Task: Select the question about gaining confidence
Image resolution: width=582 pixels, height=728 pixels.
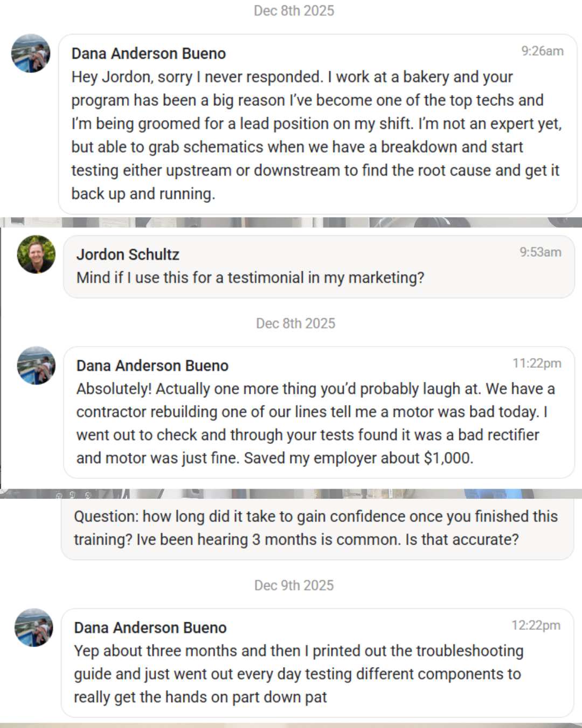Action: 316,528
